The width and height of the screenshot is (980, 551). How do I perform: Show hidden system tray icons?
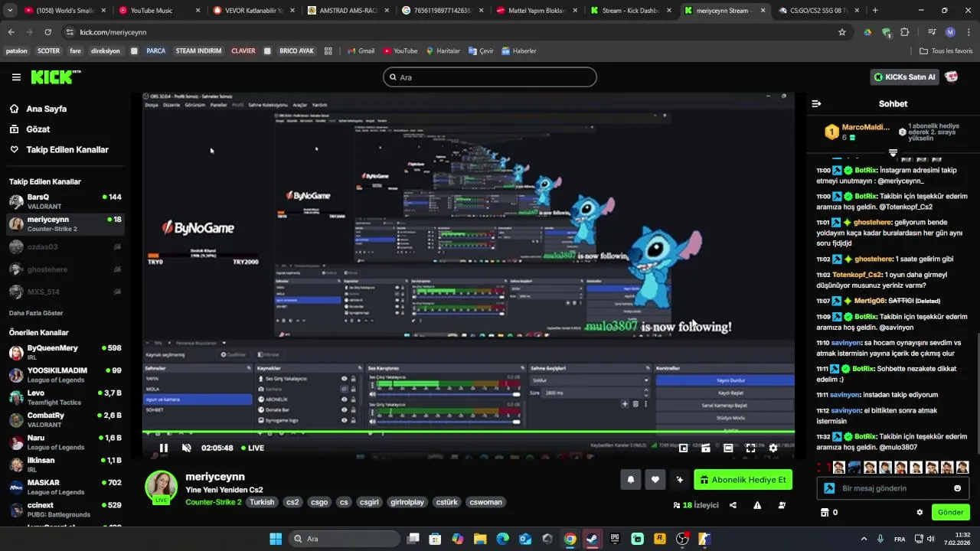click(864, 539)
